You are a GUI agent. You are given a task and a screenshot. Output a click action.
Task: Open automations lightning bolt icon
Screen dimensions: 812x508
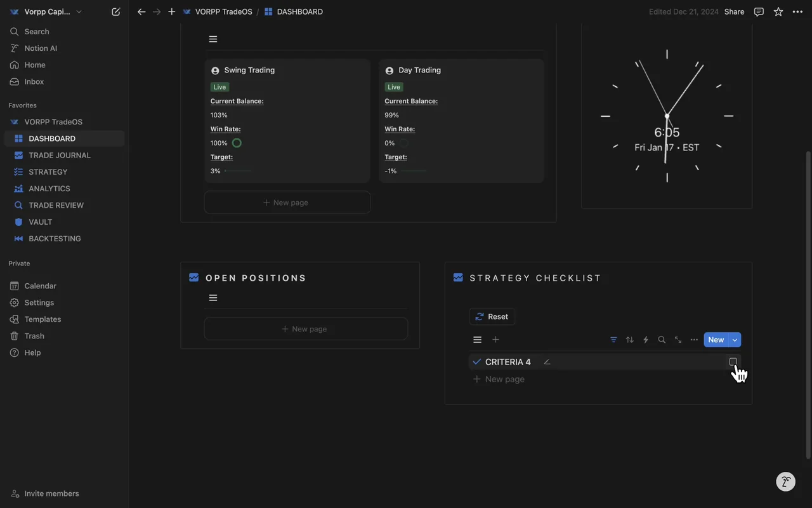click(x=646, y=340)
